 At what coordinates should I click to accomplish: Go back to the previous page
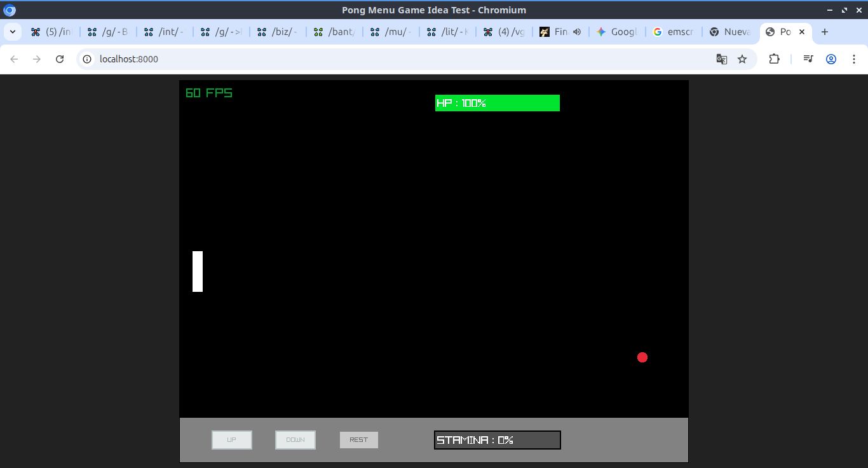(x=14, y=59)
